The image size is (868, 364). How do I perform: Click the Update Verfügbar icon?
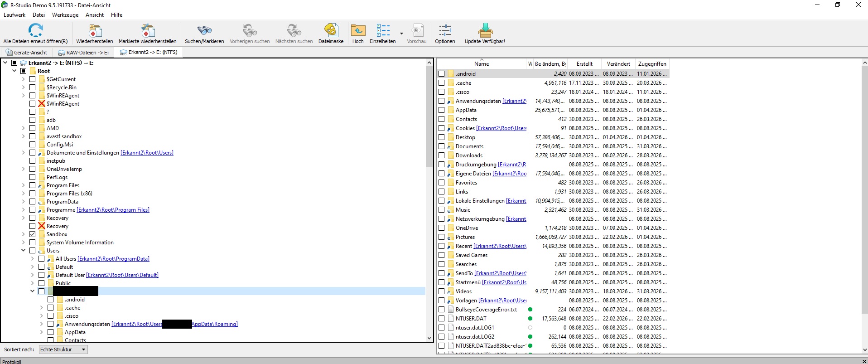coord(485,30)
